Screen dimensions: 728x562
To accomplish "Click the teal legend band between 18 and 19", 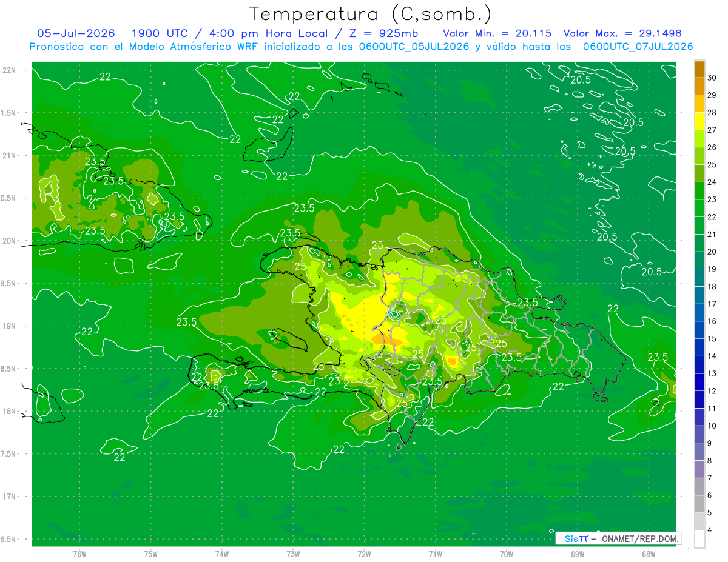I will coord(699,278).
